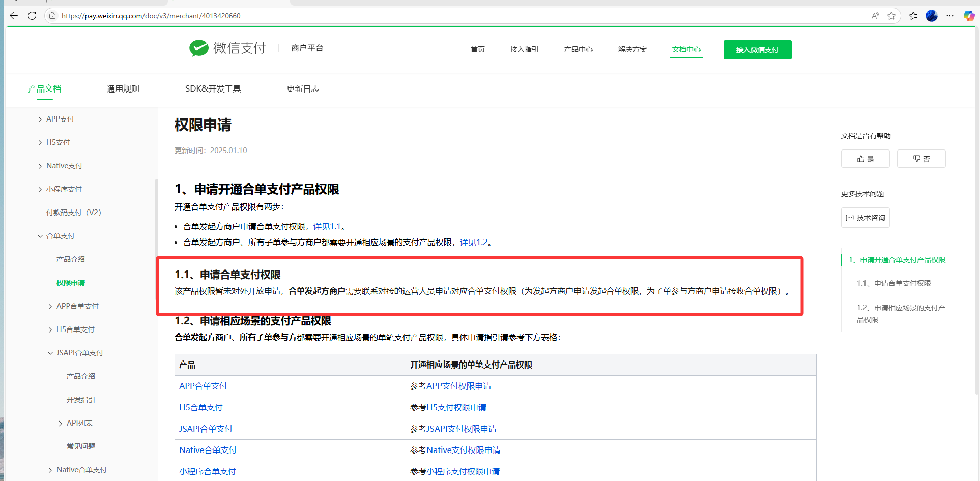Viewport: 980px width, 481px height.
Task: Click the site info lock icon
Action: click(x=52, y=16)
